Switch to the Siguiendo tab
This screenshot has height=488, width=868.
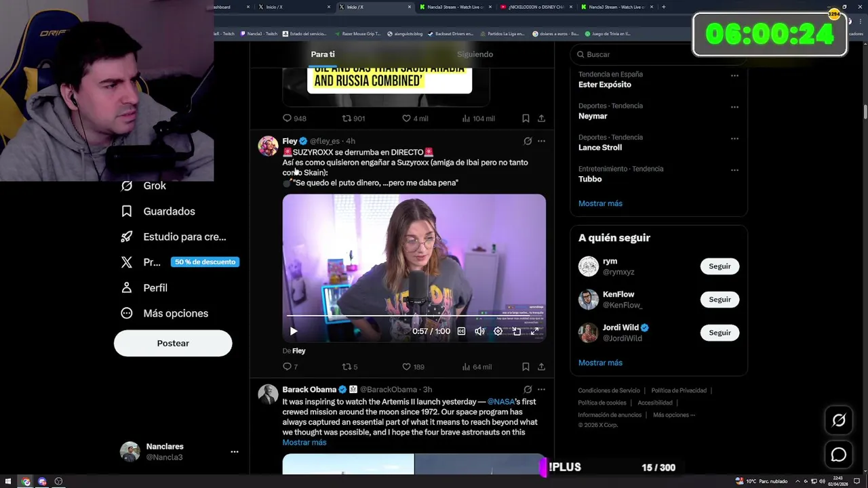475,54
